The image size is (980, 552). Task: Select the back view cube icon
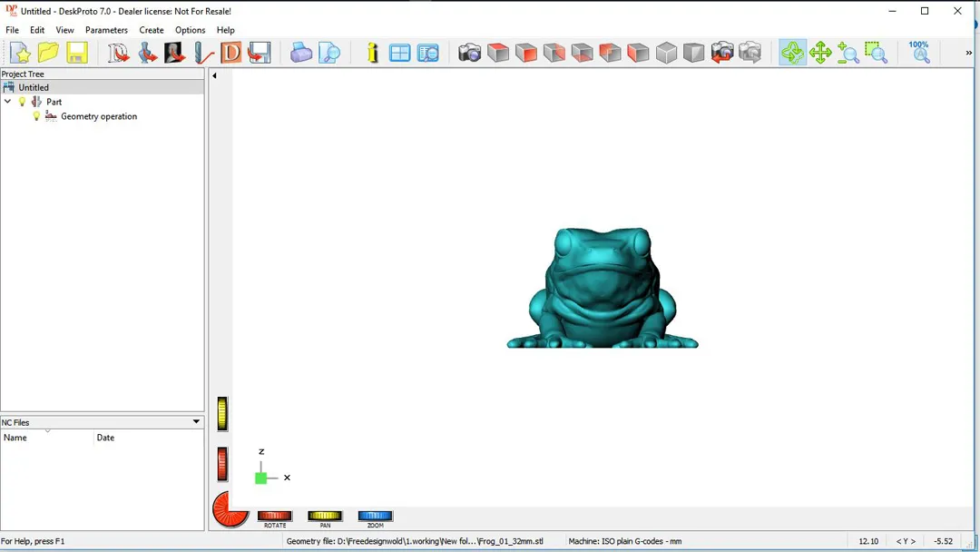(610, 53)
